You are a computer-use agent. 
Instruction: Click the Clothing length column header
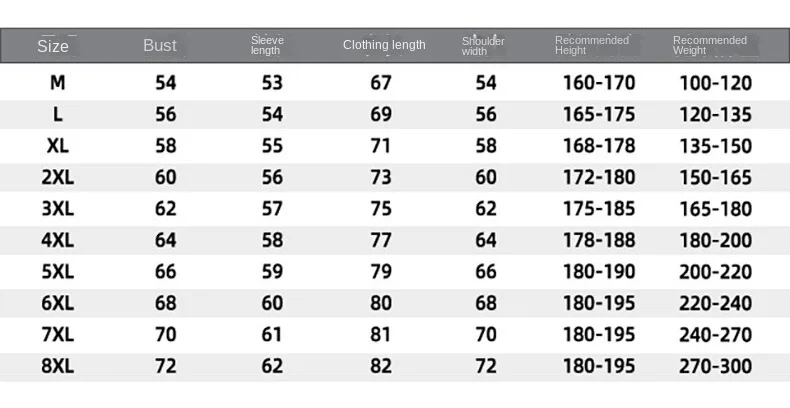384,45
